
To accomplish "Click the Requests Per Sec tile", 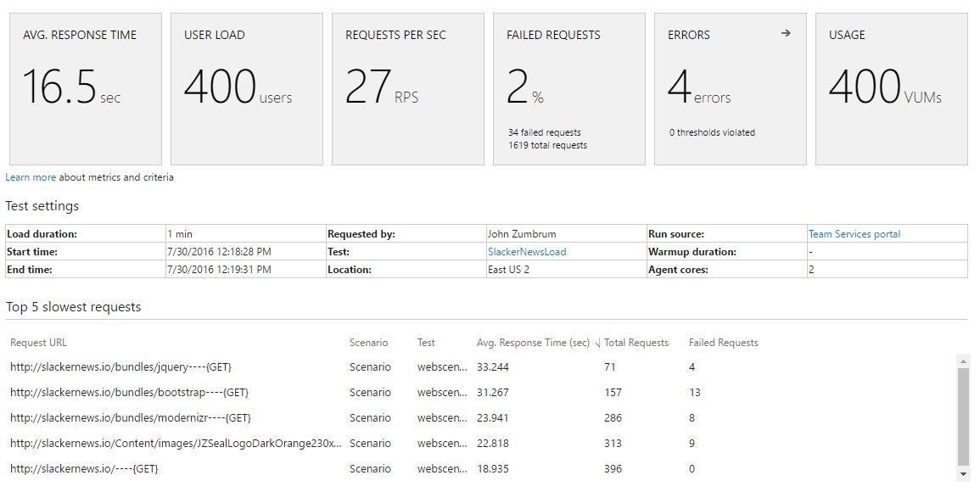I will [407, 89].
